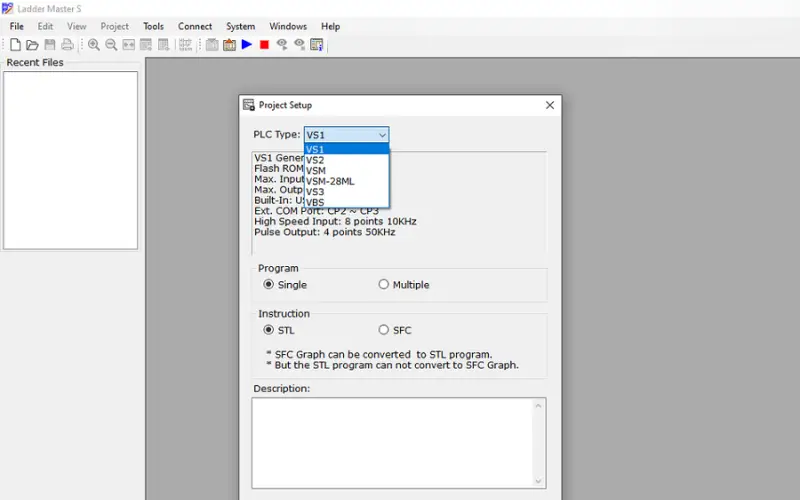Click the PLC information icon
This screenshot has width=800, height=500.
[x=317, y=45]
